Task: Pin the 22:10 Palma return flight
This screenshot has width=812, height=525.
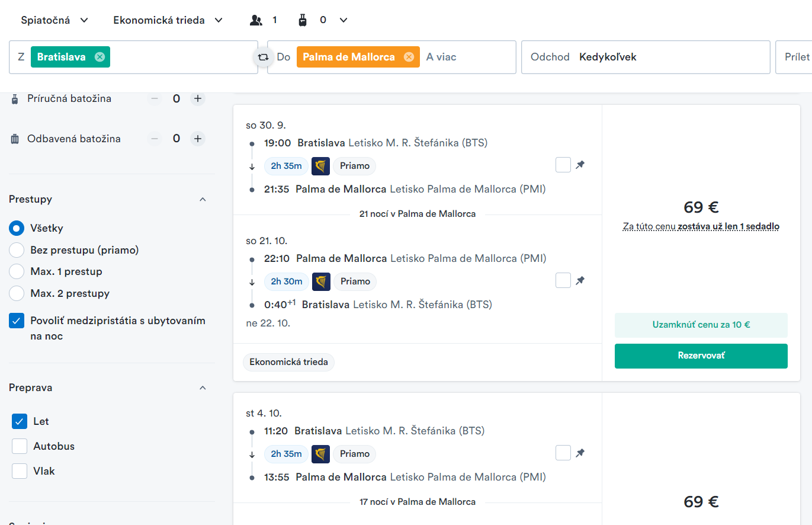Action: (580, 281)
